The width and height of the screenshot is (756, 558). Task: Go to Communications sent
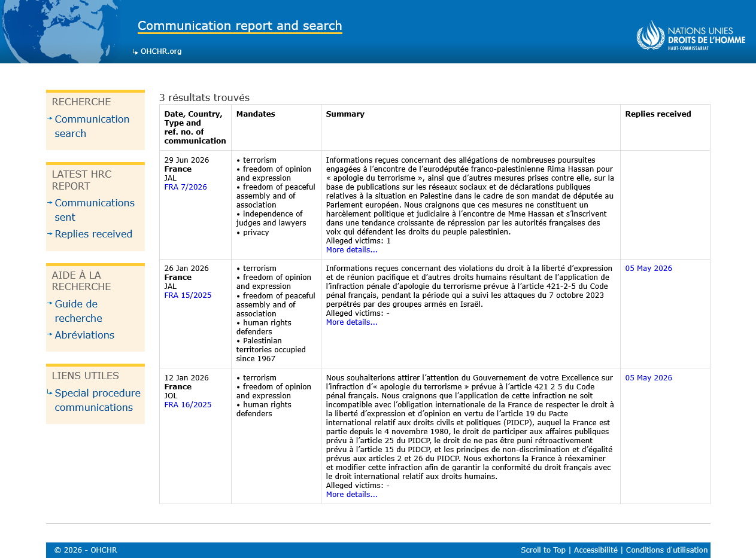click(x=95, y=210)
